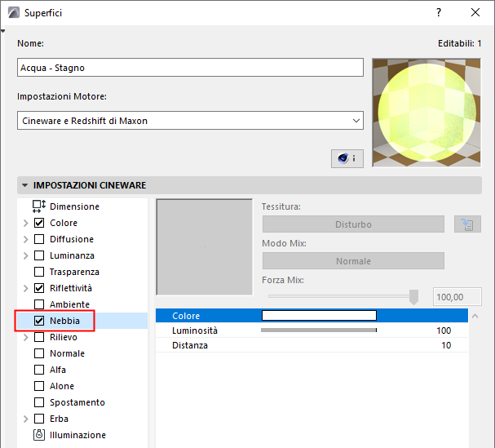Enable the Alfa channel checkbox
This screenshot has height=448, width=495.
pyautogui.click(x=39, y=370)
